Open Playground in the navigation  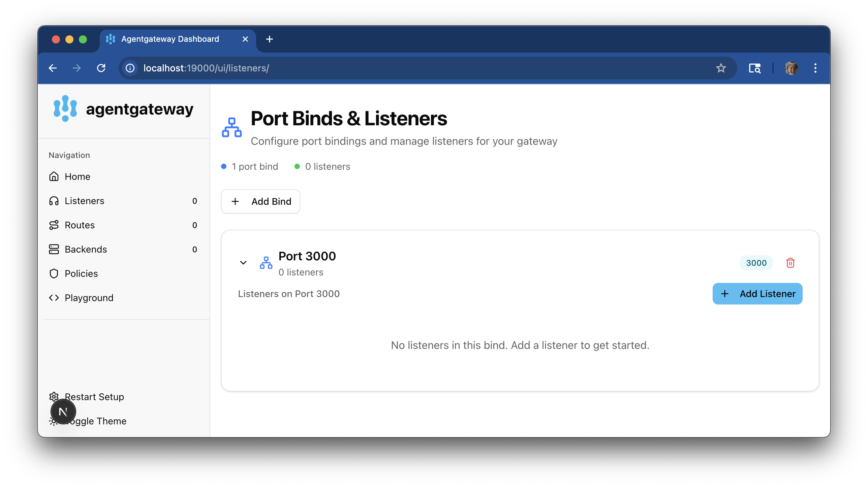point(124,298)
